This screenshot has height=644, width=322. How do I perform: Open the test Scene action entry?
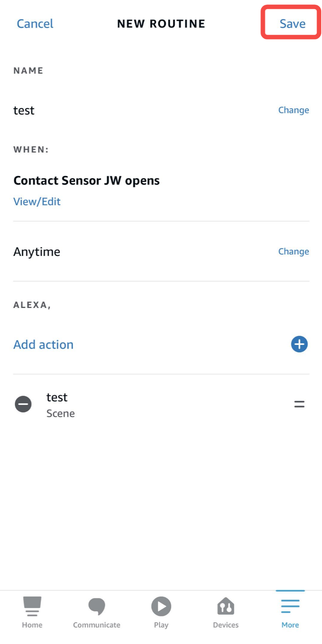[x=60, y=405]
